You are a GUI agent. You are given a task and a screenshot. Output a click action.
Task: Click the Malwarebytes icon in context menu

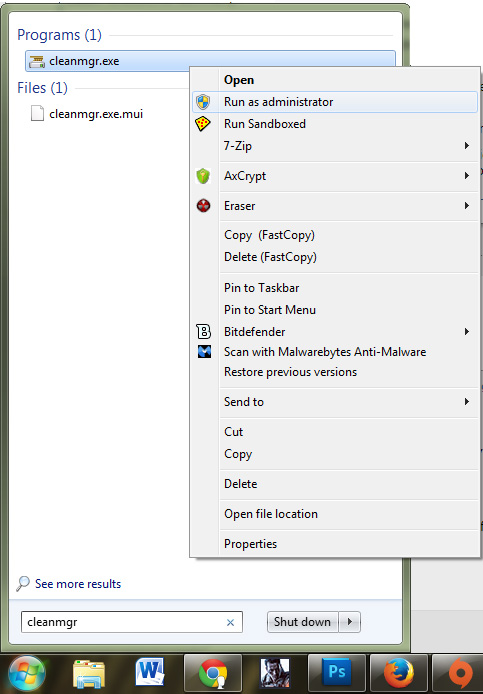pyautogui.click(x=204, y=351)
